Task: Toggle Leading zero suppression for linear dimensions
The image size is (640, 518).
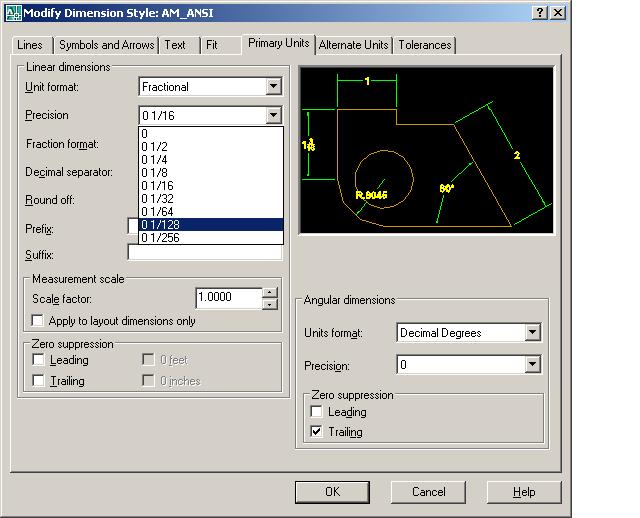Action: click(39, 360)
